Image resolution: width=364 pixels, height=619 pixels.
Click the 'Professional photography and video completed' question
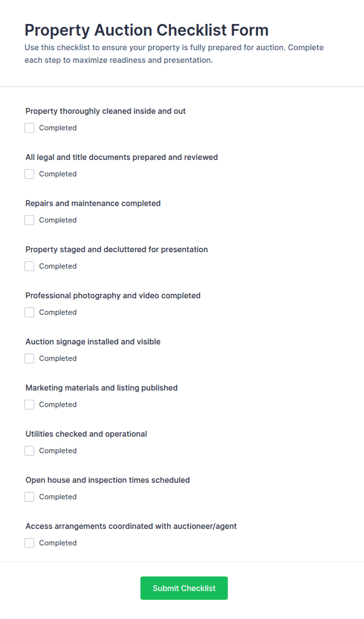pyautogui.click(x=113, y=296)
